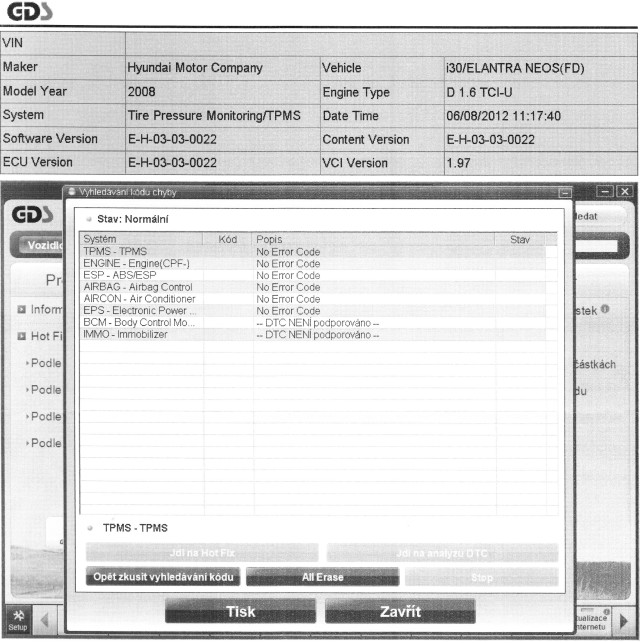Click Jdi na analýzu DTC button
This screenshot has width=640, height=643.
pos(442,554)
